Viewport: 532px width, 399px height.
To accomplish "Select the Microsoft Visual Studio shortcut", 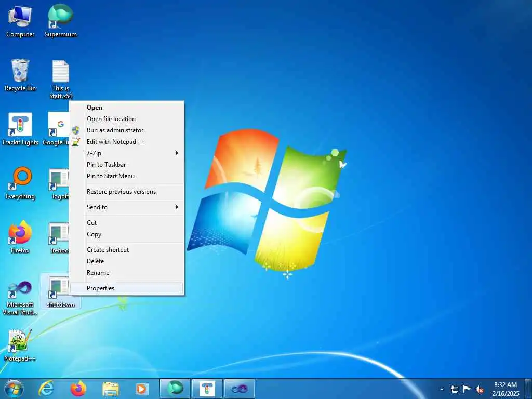I will (20, 298).
